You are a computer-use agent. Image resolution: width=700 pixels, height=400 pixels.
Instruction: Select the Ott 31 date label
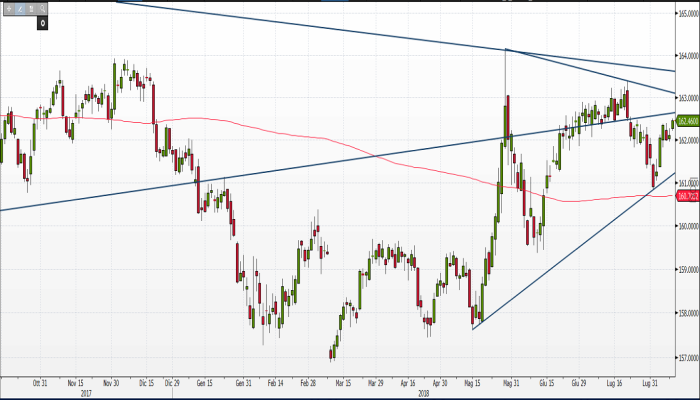coord(41,382)
